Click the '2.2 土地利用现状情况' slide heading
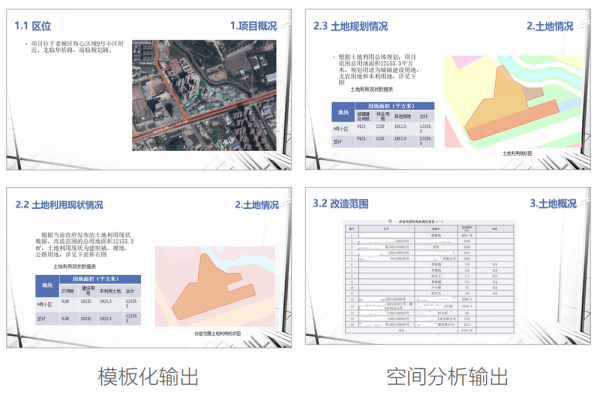 [x=60, y=205]
